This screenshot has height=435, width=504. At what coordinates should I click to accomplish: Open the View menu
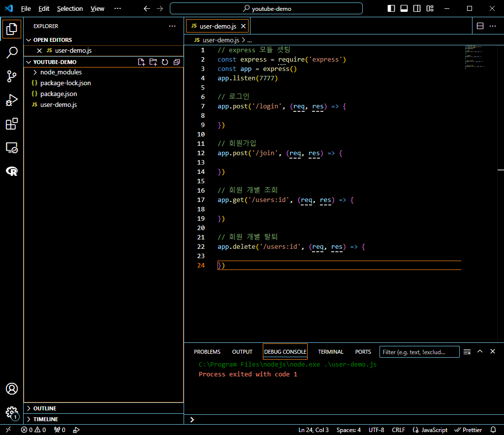tap(97, 9)
